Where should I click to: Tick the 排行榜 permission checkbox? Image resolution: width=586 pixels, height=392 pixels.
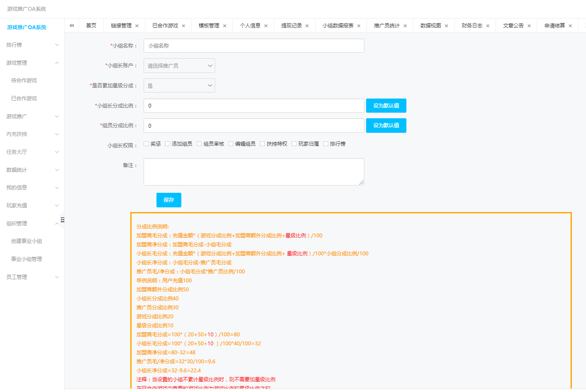[x=326, y=144]
